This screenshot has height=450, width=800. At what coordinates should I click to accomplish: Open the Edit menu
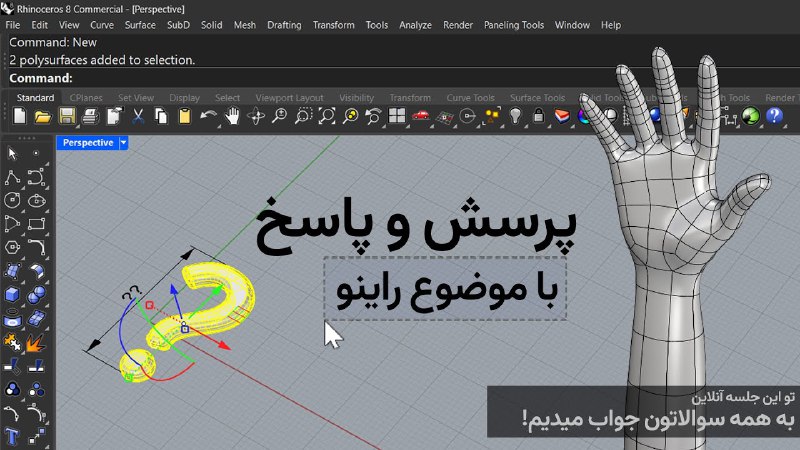click(x=39, y=25)
